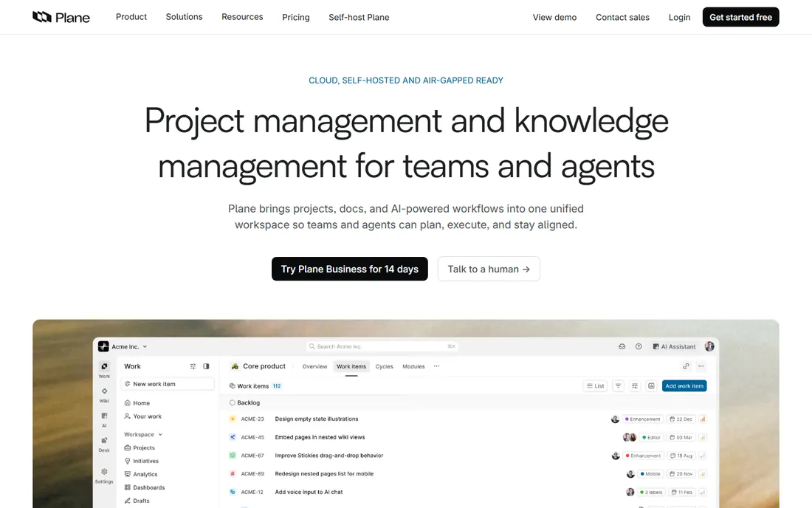Click the priority bars icon on ACME-23 row
Image resolution: width=812 pixels, height=508 pixels.
click(703, 419)
